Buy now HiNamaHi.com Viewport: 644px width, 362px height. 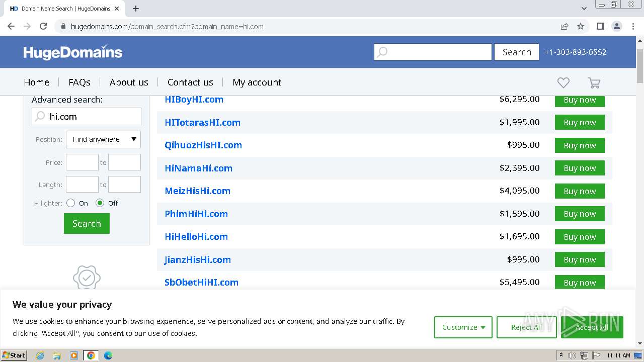coord(580,168)
